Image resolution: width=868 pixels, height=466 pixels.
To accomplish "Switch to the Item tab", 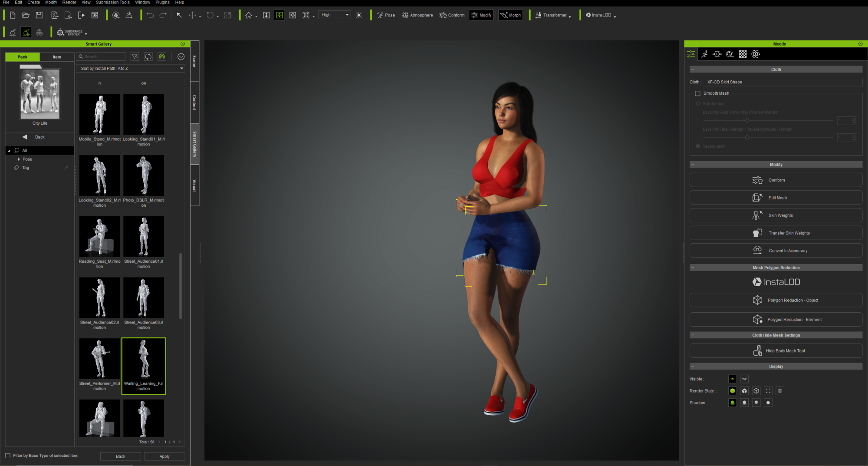I will 57,57.
